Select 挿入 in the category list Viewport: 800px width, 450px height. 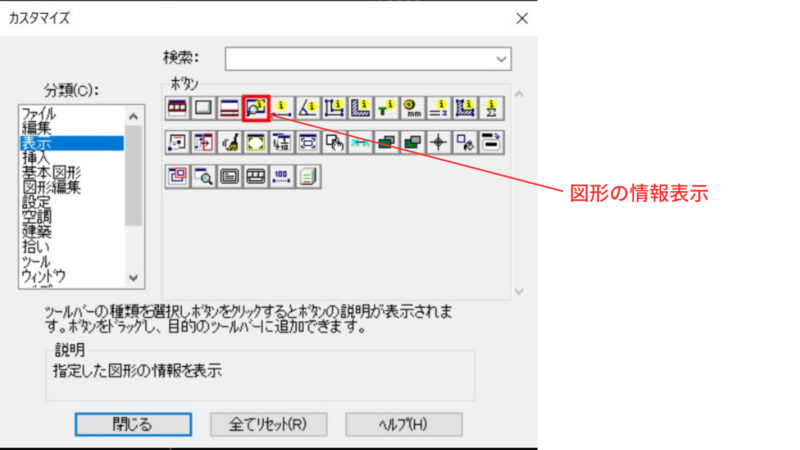71,158
